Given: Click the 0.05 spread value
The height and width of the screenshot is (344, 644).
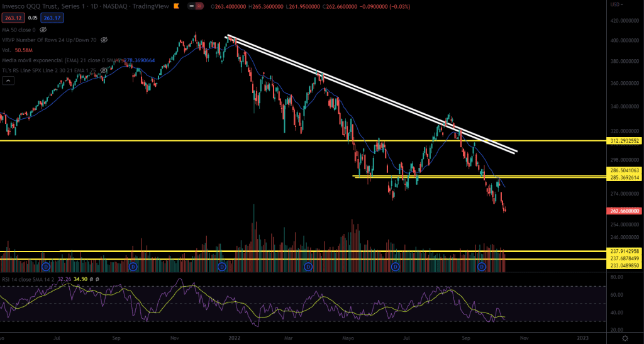Looking at the screenshot, I should (33, 18).
